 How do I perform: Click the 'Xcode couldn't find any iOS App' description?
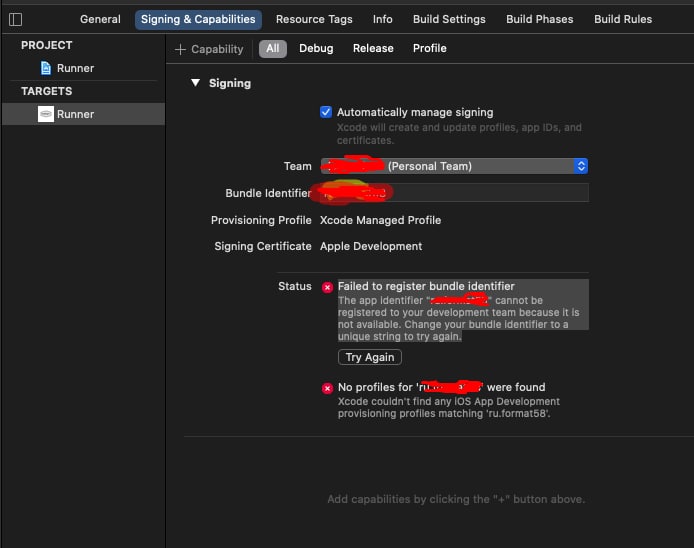[x=449, y=408]
